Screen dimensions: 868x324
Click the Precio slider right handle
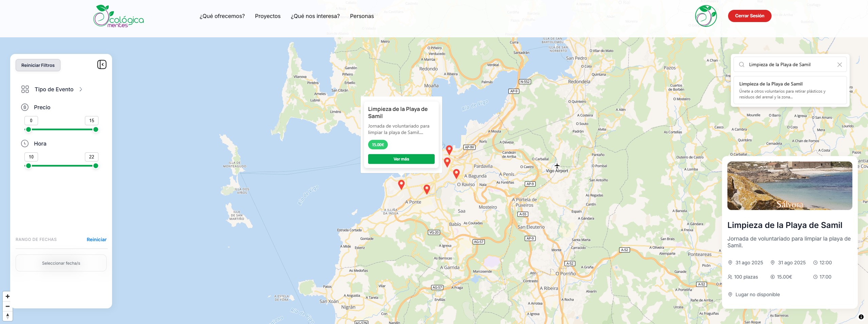tap(96, 130)
